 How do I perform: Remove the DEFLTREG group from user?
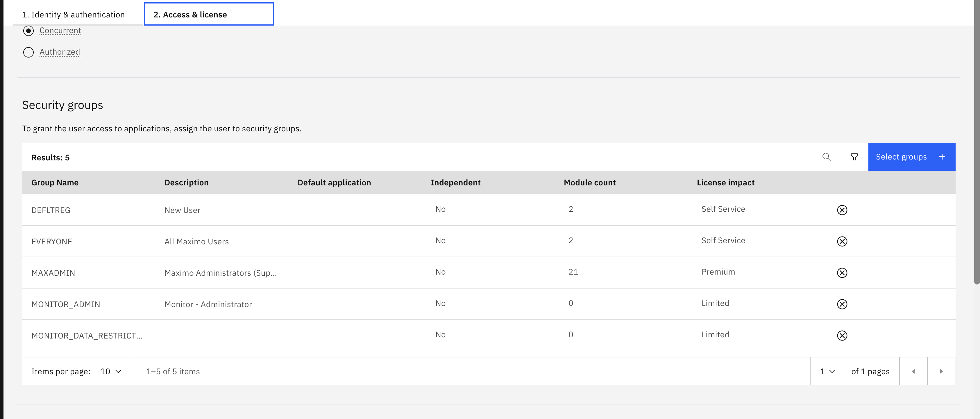(842, 210)
